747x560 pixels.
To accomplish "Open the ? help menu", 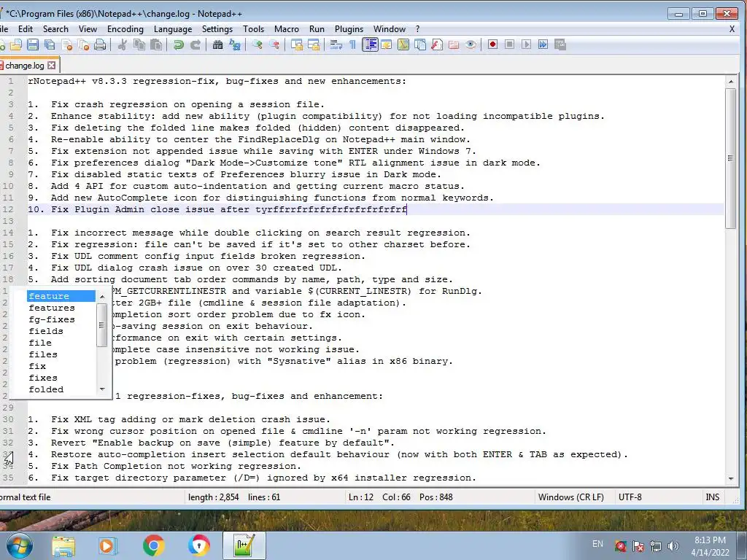I will coord(418,29).
